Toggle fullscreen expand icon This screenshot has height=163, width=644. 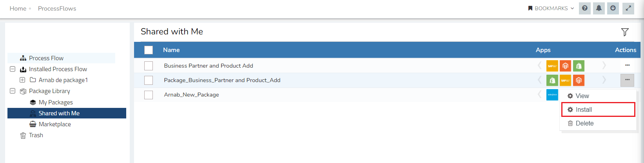628,8
